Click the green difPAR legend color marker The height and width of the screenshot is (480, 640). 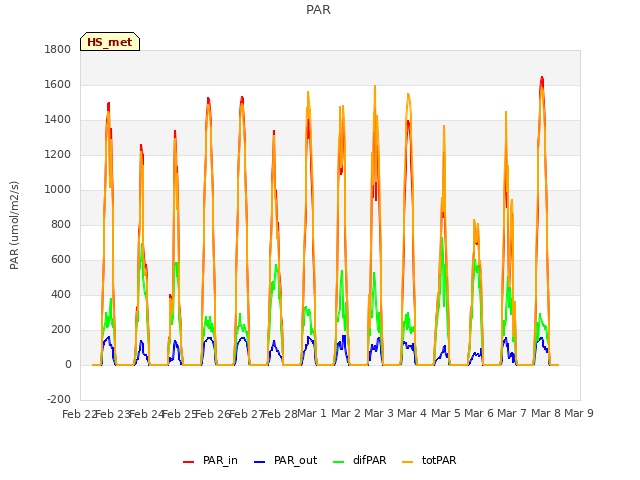(x=338, y=462)
